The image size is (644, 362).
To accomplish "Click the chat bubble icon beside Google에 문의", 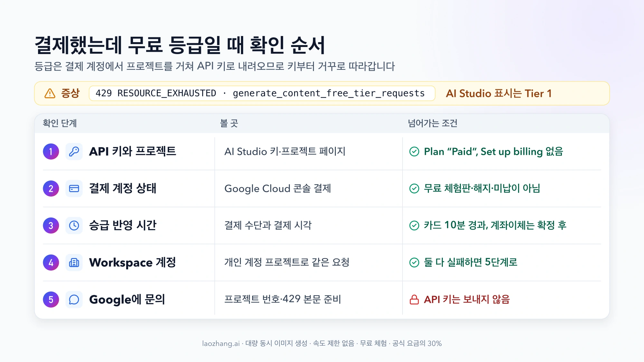I will click(74, 300).
